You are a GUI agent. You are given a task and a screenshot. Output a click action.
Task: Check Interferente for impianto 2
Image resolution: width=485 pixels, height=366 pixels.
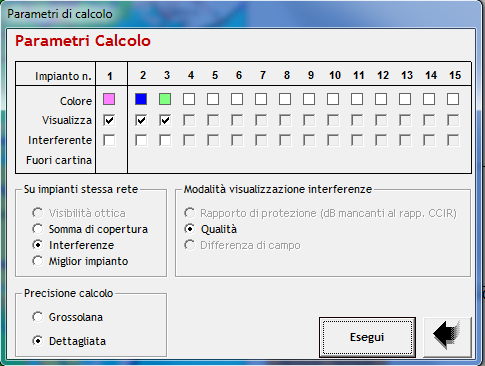(x=141, y=140)
